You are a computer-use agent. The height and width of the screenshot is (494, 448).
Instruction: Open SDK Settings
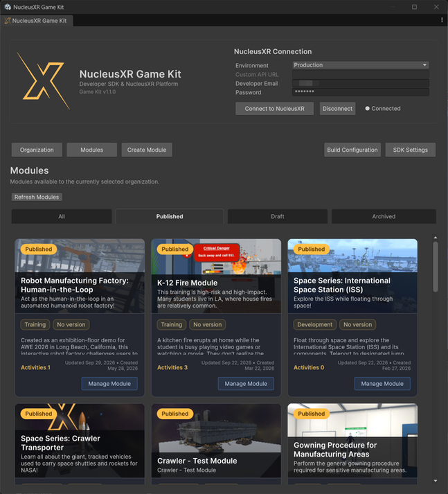(410, 150)
